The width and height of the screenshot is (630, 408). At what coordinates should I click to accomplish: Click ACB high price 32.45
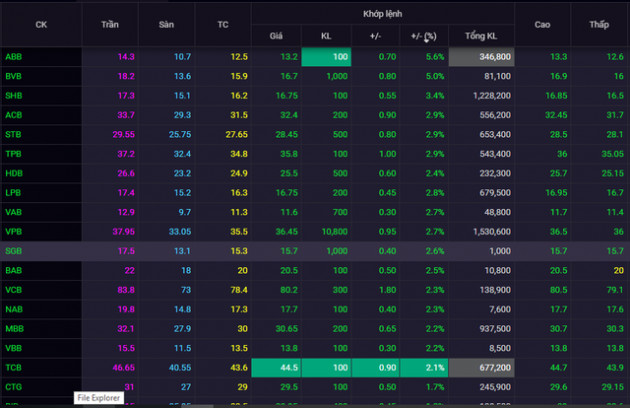pos(556,115)
